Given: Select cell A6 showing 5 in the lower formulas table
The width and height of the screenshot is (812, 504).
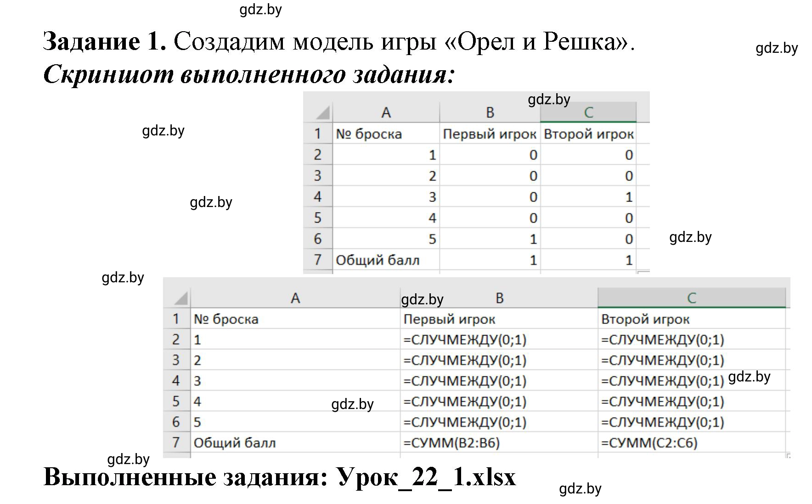Looking at the screenshot, I should click(295, 422).
